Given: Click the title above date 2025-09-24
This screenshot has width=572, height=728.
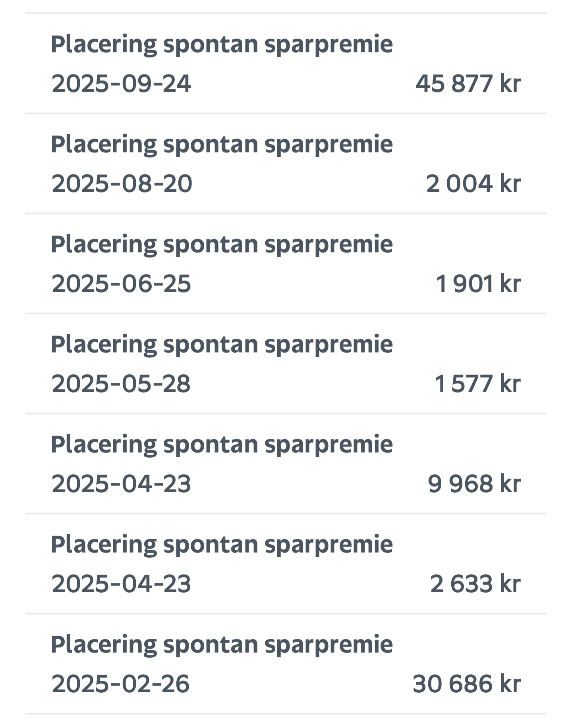Looking at the screenshot, I should [222, 44].
